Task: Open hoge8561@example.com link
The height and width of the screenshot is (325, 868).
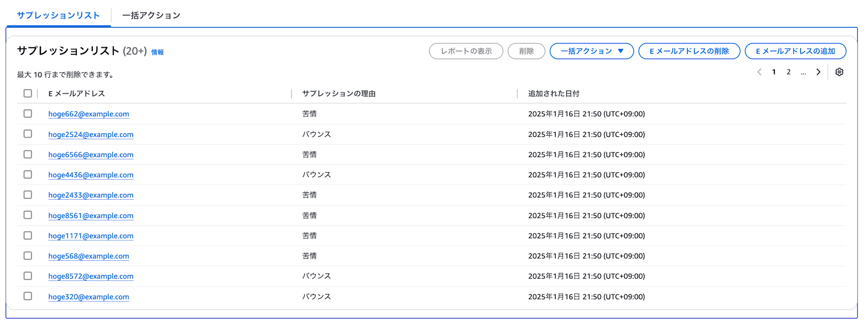Action: point(91,216)
